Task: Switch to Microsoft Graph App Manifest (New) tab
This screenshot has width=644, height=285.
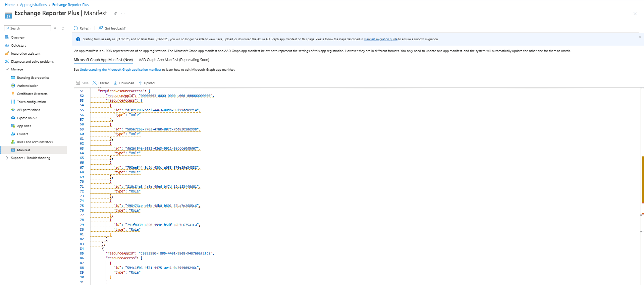Action: pos(103,60)
